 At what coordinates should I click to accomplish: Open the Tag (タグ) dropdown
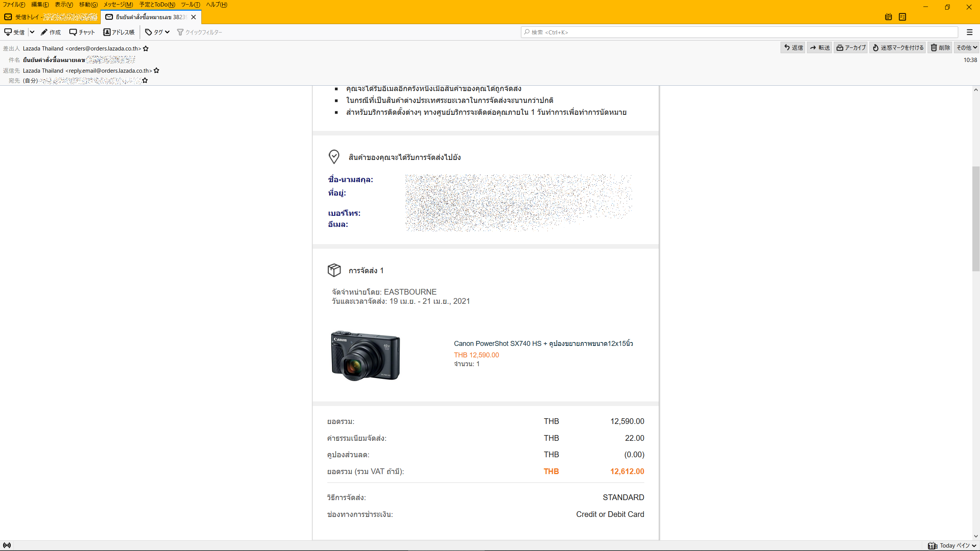(x=157, y=32)
